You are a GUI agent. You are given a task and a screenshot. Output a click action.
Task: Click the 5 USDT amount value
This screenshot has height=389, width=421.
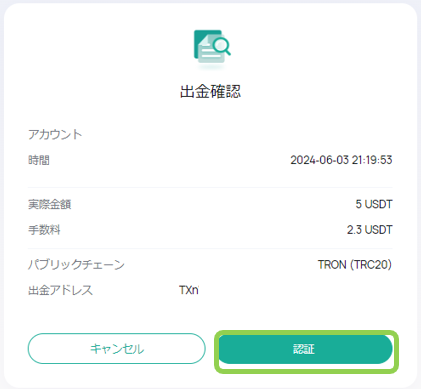coord(374,204)
